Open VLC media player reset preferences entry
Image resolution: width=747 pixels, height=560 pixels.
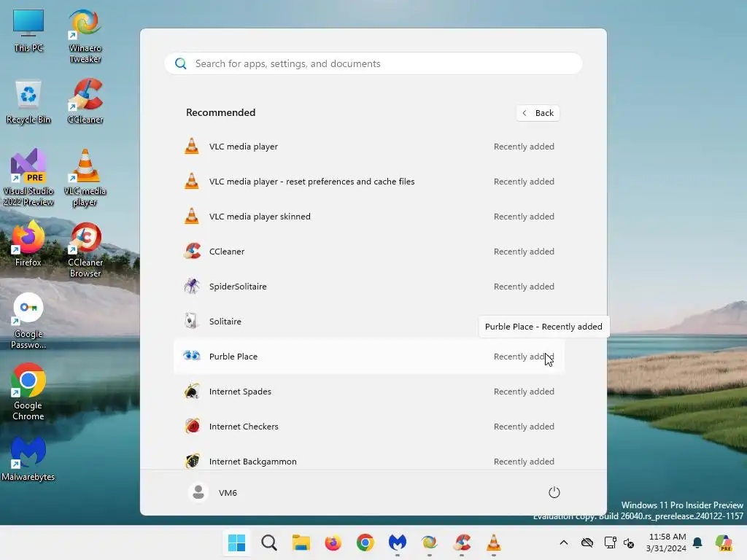(x=368, y=182)
